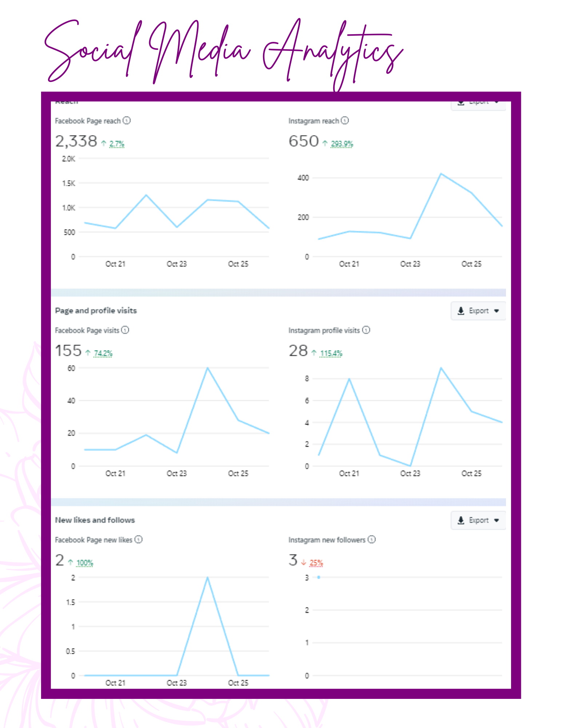Click download icon in Page visits Export button
The height and width of the screenshot is (728, 562).
click(461, 311)
